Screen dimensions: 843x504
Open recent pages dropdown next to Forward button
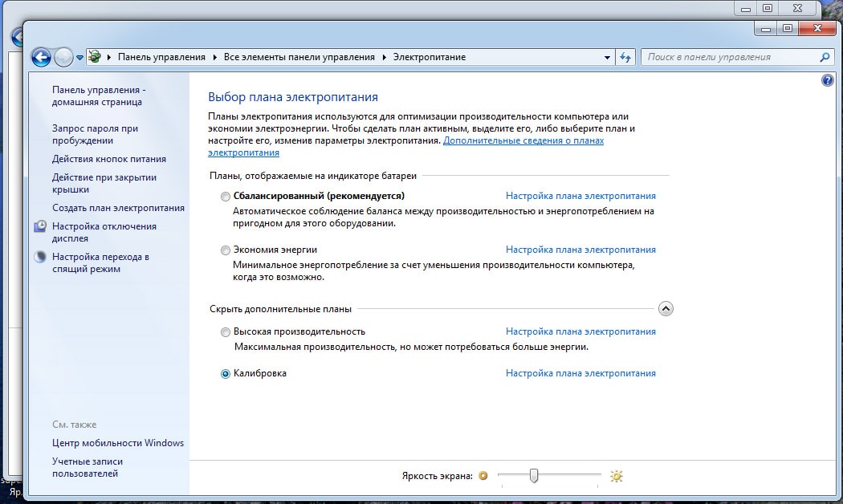[79, 58]
